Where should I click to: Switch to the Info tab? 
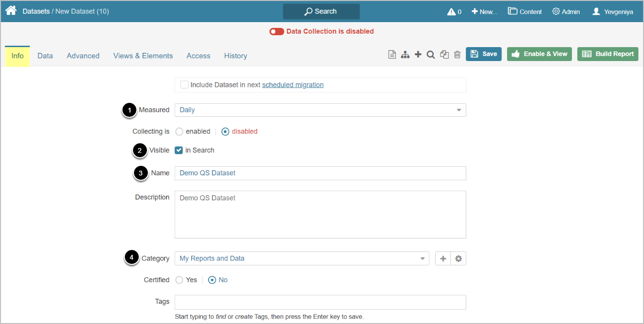[17, 56]
